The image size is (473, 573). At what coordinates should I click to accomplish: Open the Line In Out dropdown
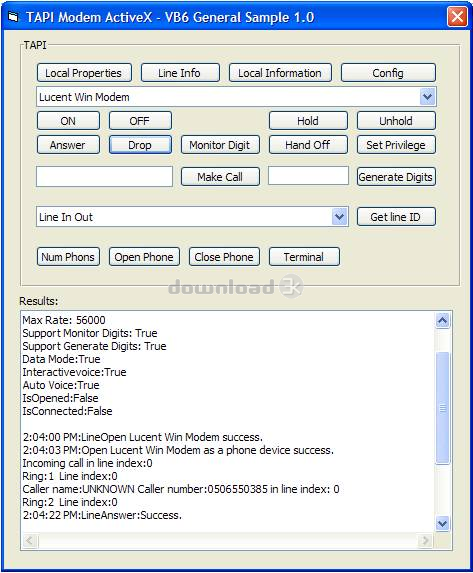tap(339, 217)
